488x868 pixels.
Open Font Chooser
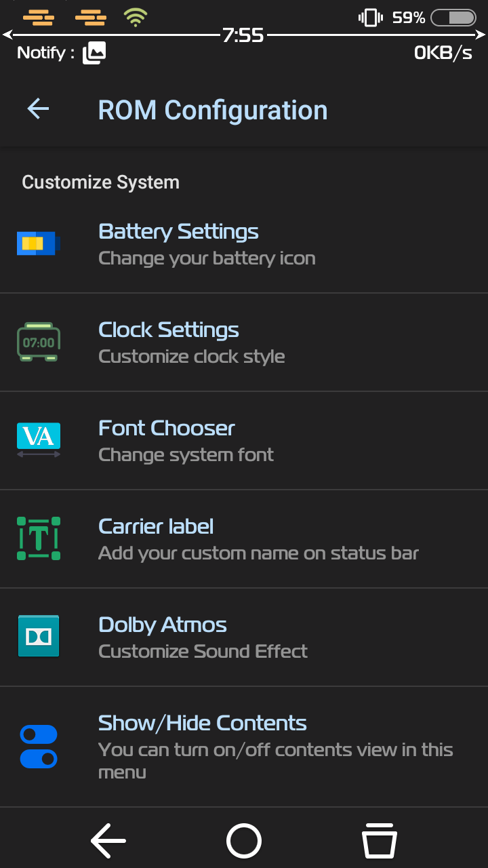coord(167,429)
